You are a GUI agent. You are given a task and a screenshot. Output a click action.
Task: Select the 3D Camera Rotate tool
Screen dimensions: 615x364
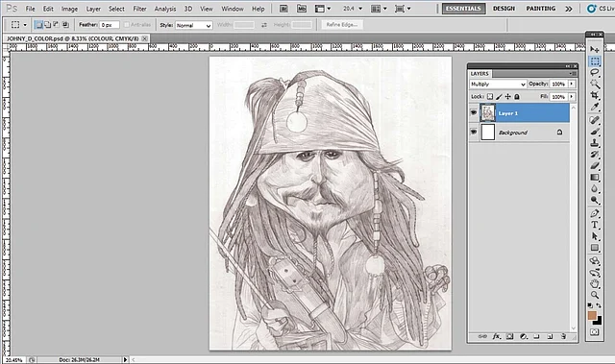(595, 273)
